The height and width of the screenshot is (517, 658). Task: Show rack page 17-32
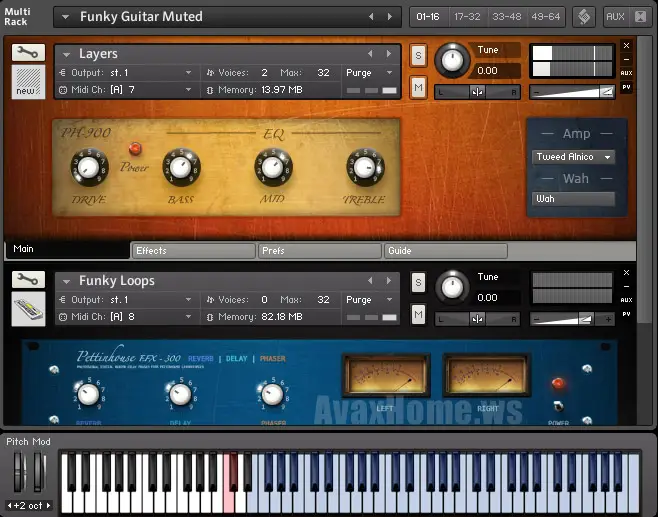tap(467, 17)
